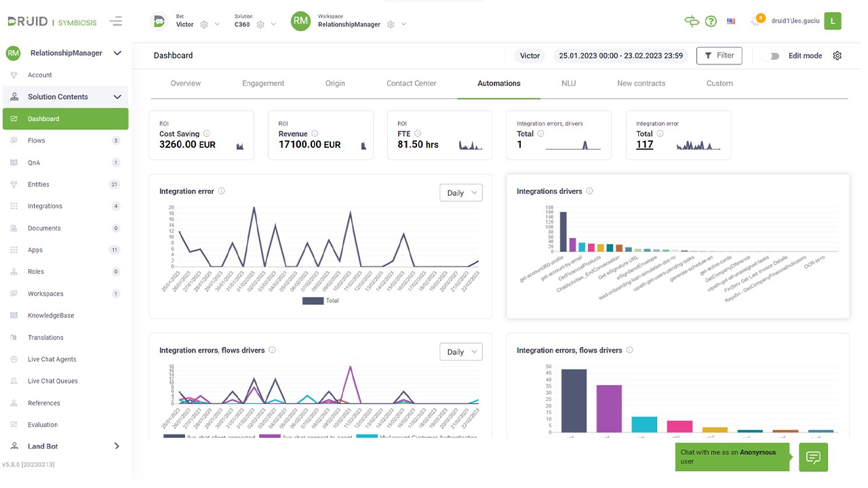
Task: Open the language flag icon
Action: (x=731, y=21)
